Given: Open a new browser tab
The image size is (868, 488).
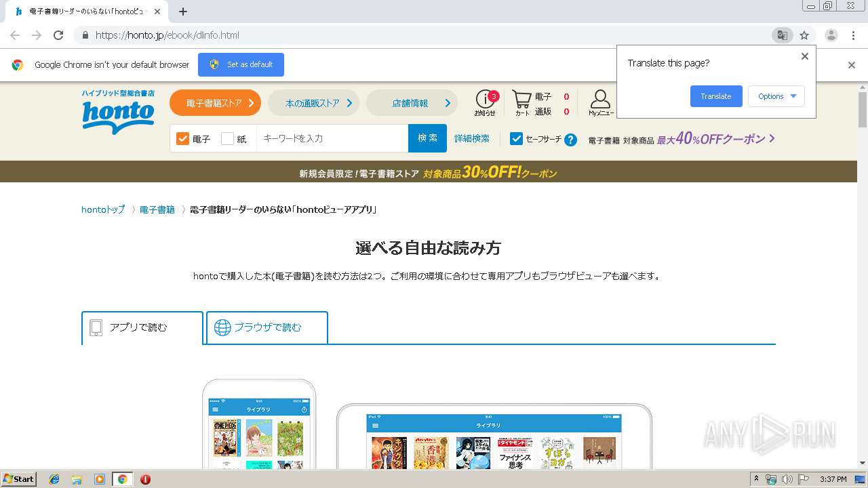Looking at the screenshot, I should coord(183,12).
